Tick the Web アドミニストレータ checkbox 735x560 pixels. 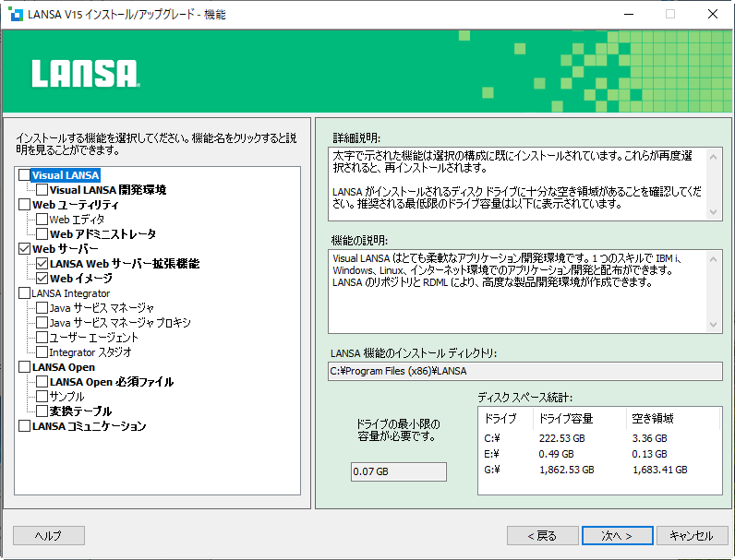click(x=42, y=234)
